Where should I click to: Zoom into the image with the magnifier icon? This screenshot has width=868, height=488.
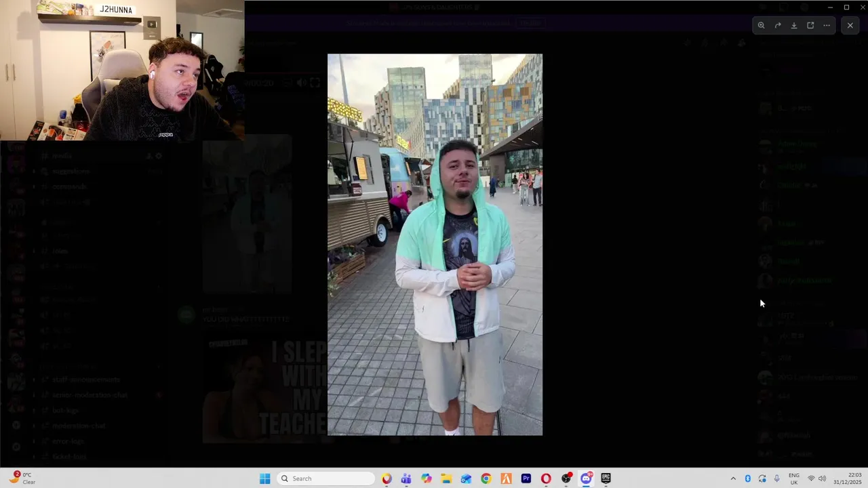[762, 25]
